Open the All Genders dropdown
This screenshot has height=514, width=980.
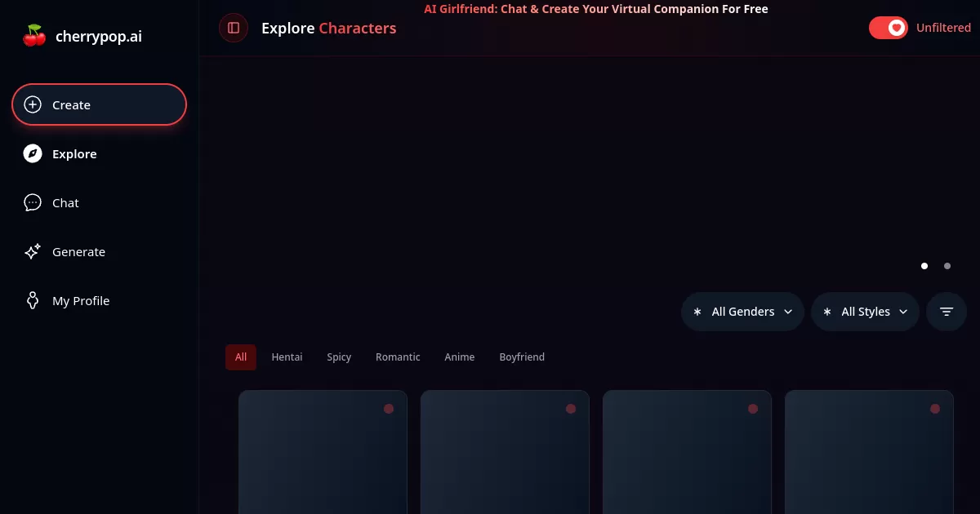click(742, 311)
